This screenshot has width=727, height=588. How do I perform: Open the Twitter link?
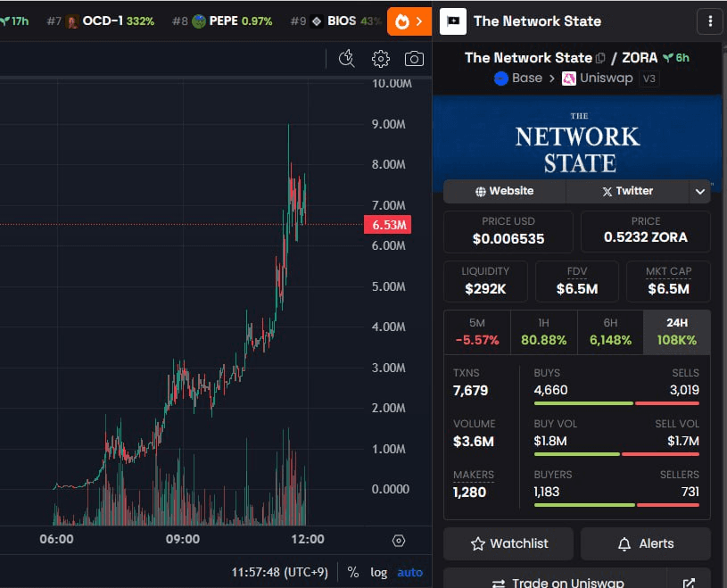click(x=628, y=191)
